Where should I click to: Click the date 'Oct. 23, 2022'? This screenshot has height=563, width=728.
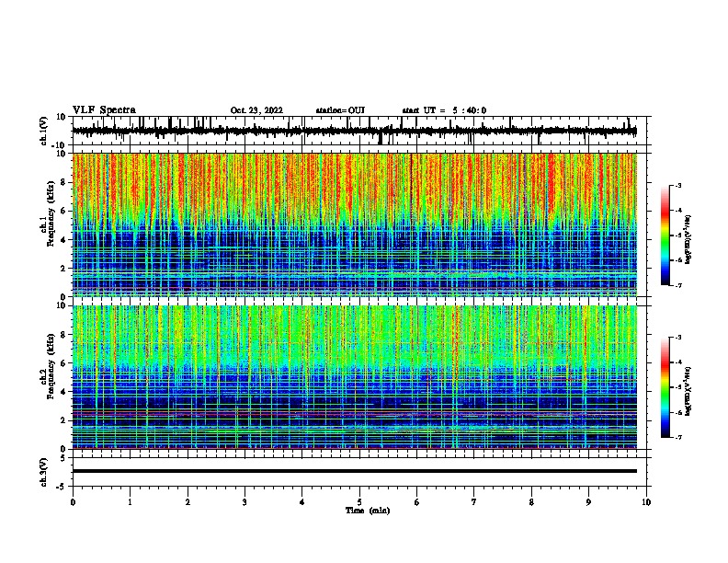pos(256,110)
